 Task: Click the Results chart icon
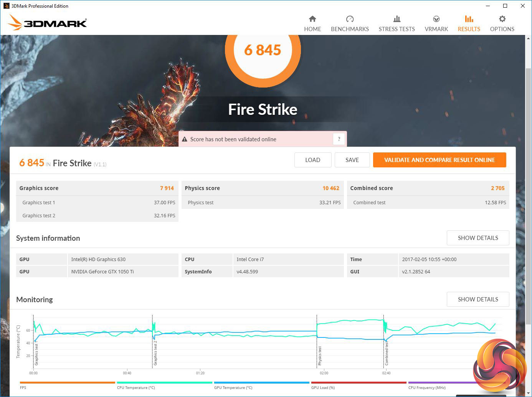coord(469,19)
